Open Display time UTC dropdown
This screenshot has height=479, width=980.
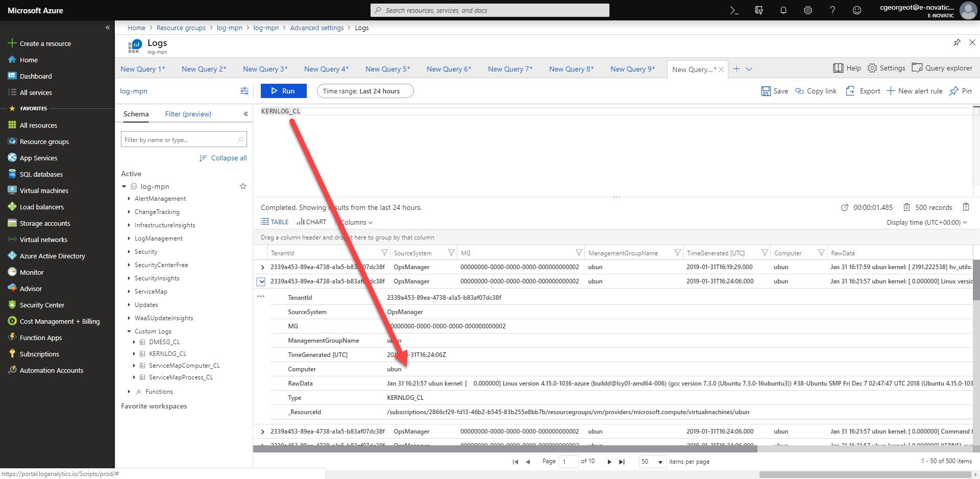click(927, 222)
